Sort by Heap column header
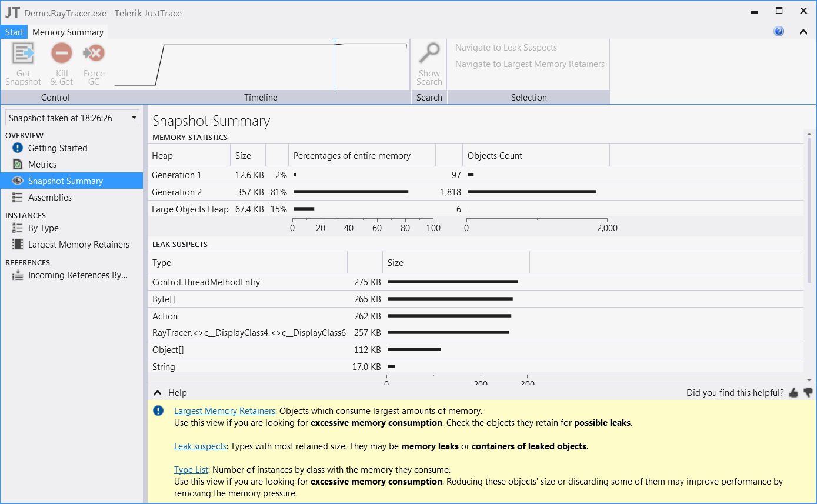817x504 pixels. point(189,156)
